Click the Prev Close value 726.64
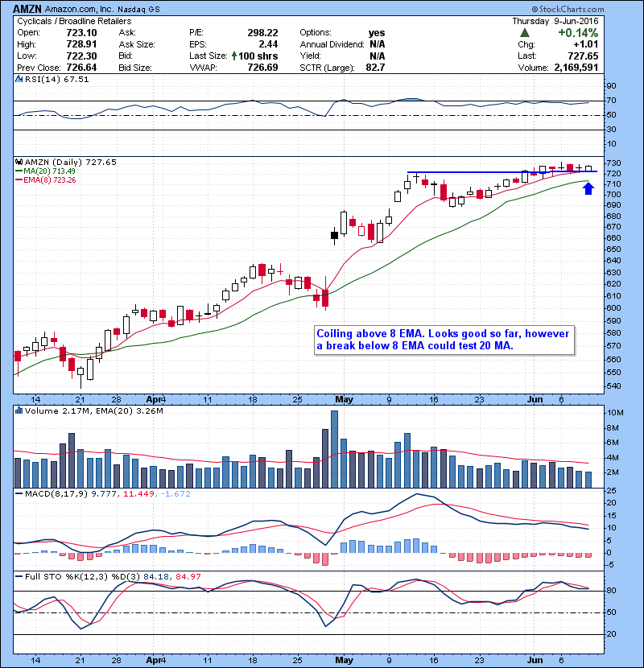This screenshot has width=644, height=668. coord(81,68)
